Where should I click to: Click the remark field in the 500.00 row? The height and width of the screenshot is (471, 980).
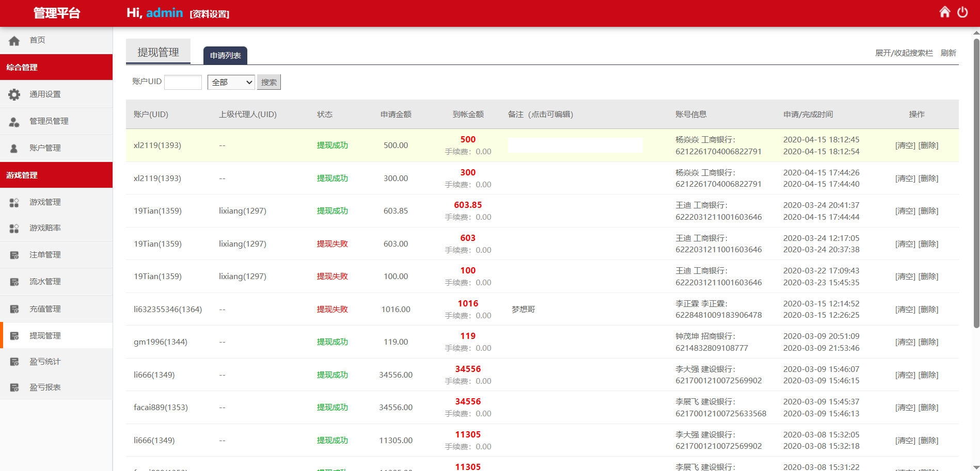575,145
